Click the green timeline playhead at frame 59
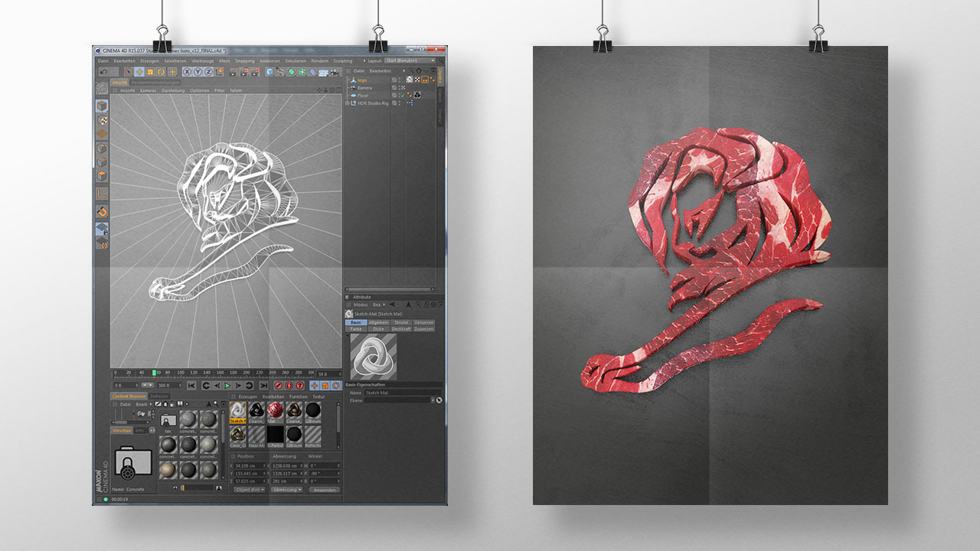Viewport: 980px width, 551px height. pos(154,373)
